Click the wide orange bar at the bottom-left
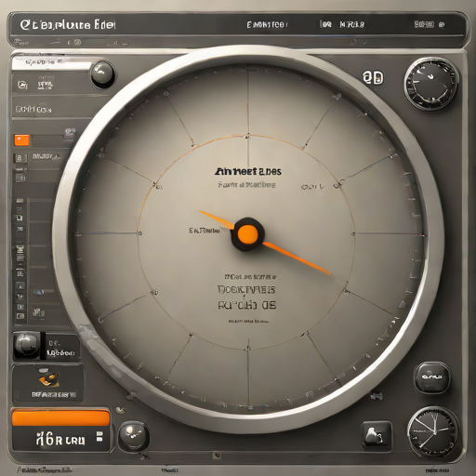476x476 pixels. click(x=60, y=417)
